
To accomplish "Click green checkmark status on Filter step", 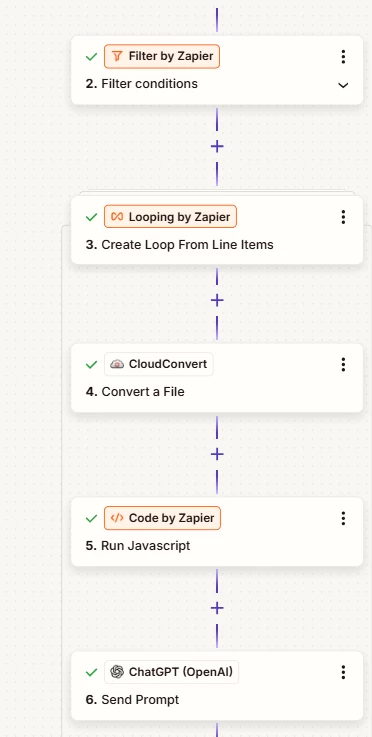I will [91, 57].
